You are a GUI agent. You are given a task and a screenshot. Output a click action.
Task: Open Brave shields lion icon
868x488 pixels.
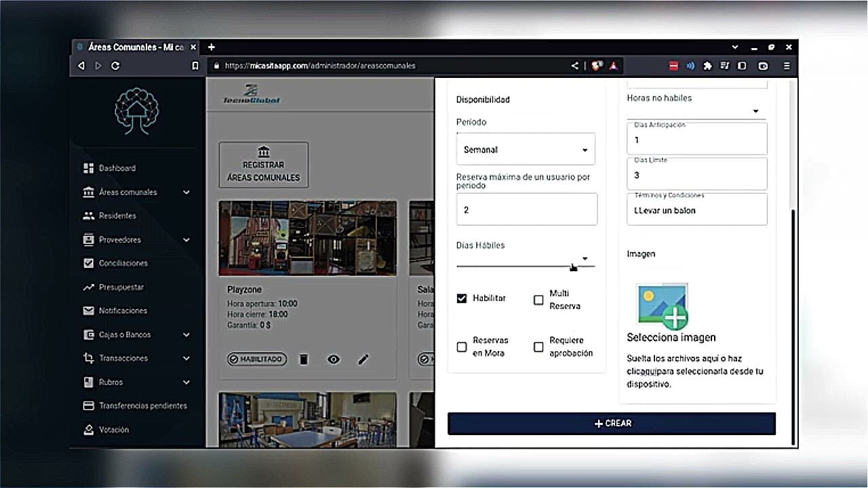pos(596,66)
